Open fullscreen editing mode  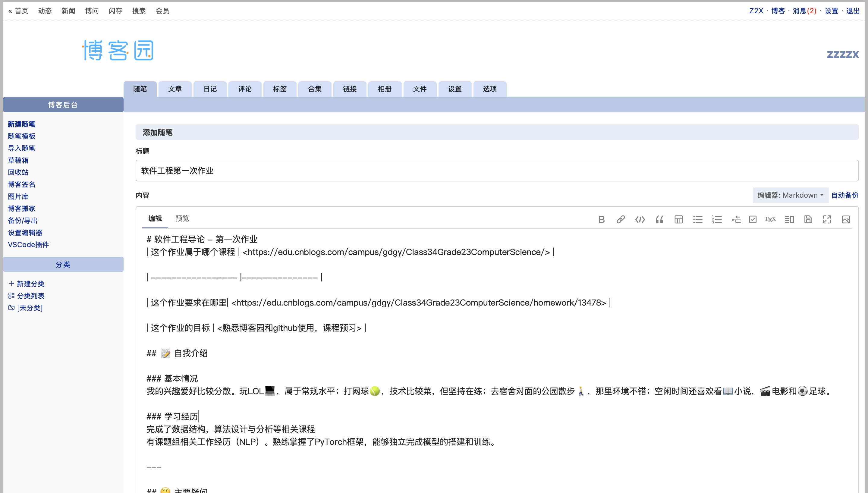827,219
